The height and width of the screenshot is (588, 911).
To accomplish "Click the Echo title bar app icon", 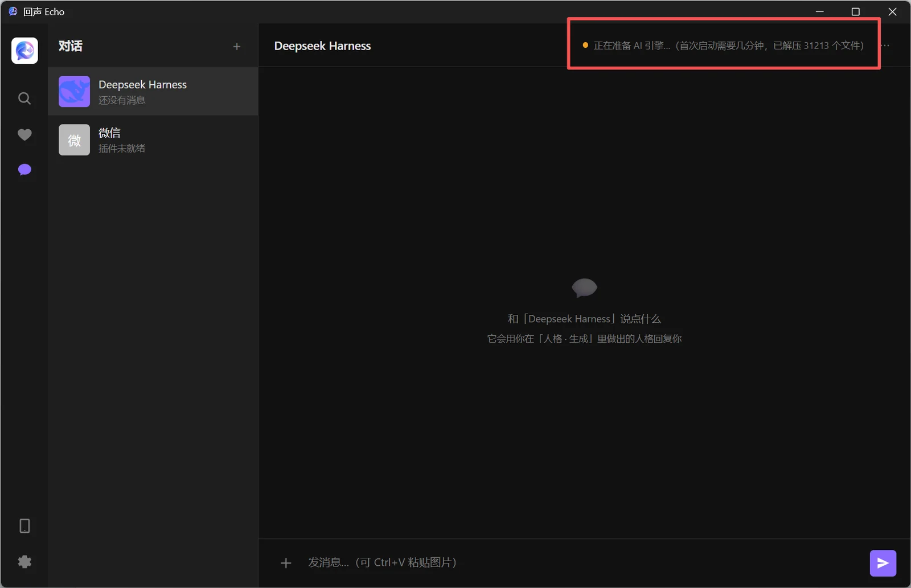I will (13, 11).
